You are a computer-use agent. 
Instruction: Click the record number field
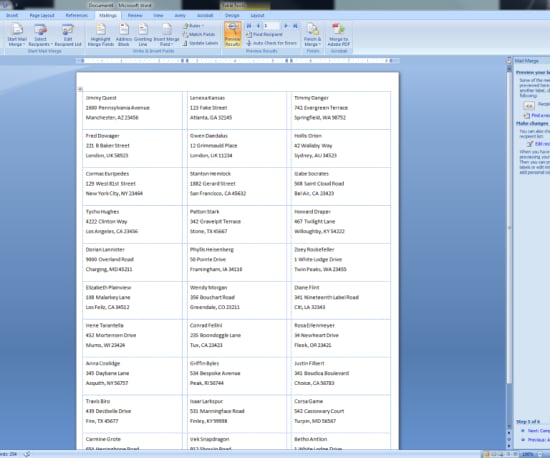pos(271,26)
